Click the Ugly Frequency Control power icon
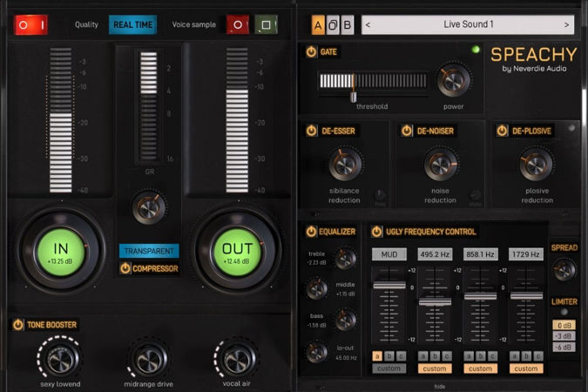Image resolution: width=588 pixels, height=392 pixels. point(376,232)
